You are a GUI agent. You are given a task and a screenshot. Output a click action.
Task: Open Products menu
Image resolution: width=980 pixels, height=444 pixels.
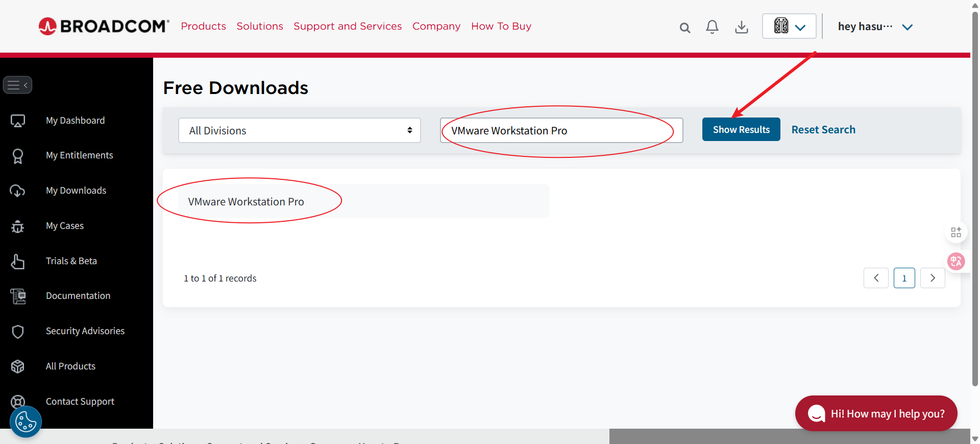coord(203,26)
